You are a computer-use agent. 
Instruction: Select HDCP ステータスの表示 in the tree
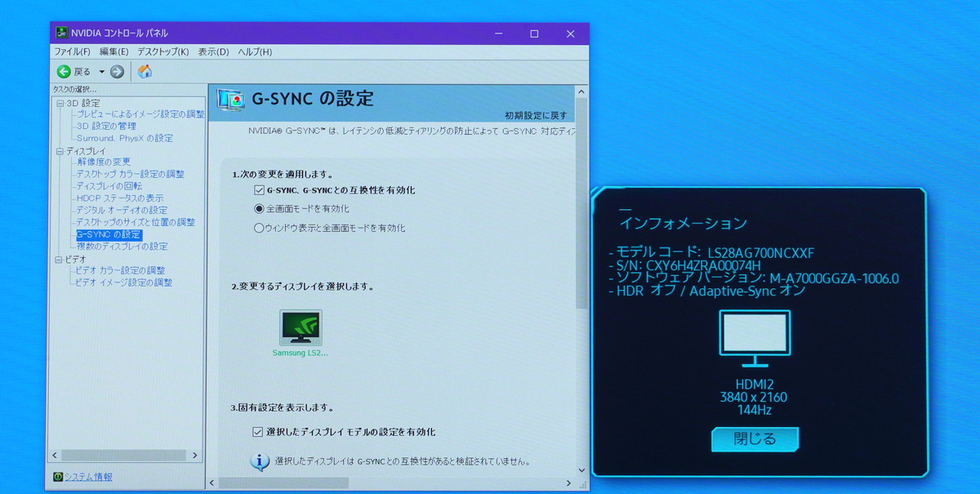pyautogui.click(x=119, y=198)
